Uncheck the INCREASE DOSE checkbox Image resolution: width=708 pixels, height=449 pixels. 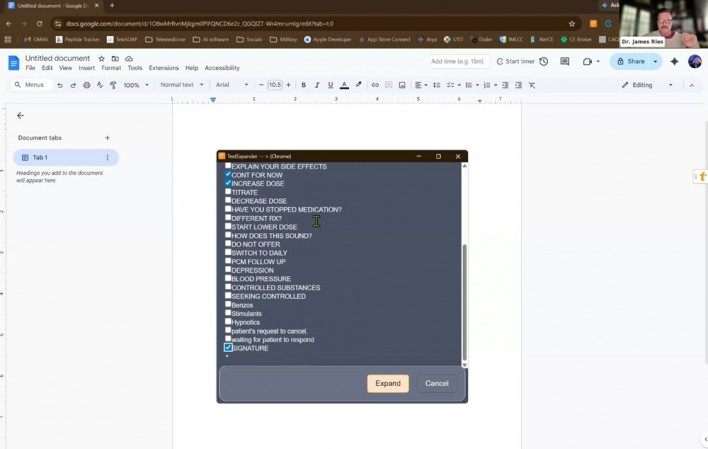(x=228, y=183)
